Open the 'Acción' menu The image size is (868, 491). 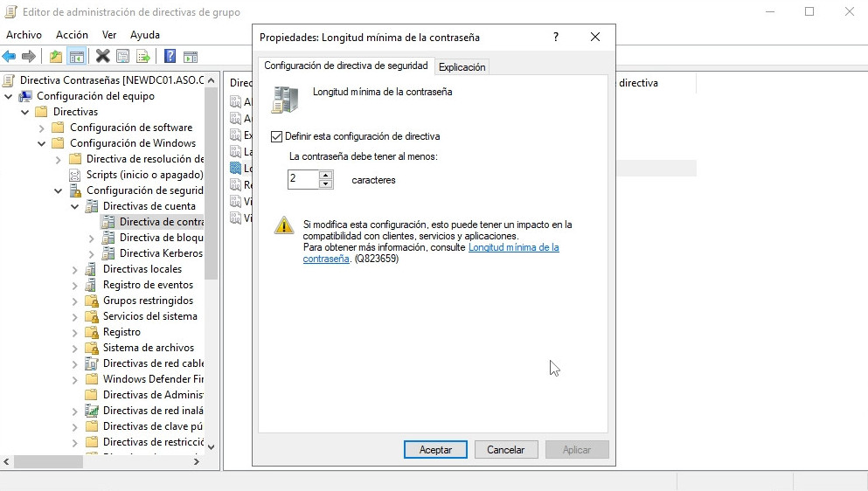click(72, 35)
